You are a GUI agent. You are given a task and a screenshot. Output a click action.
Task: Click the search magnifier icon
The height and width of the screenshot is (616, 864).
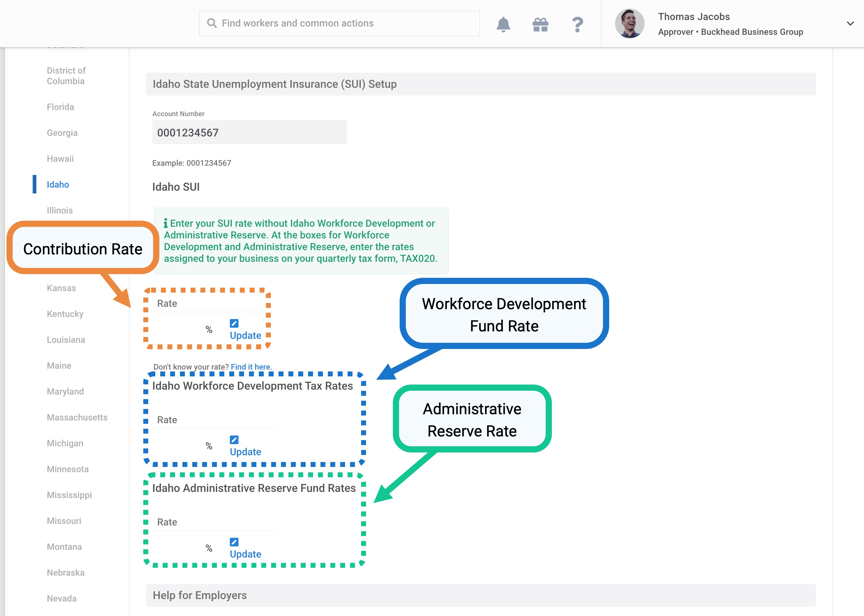tap(212, 23)
